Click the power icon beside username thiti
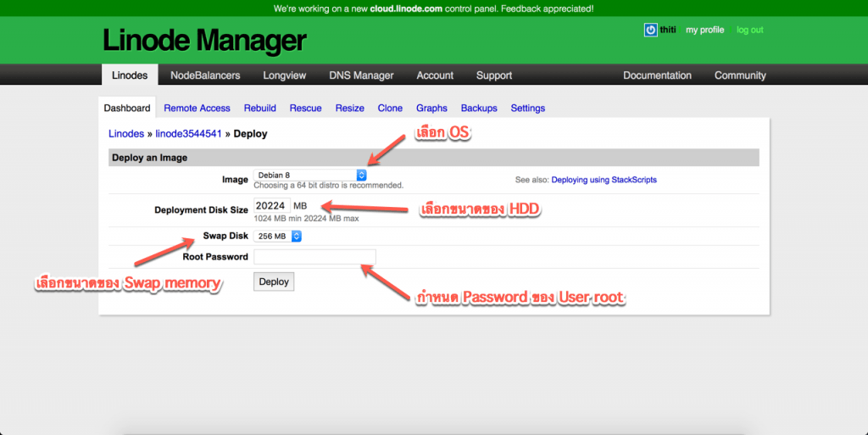 pyautogui.click(x=650, y=30)
